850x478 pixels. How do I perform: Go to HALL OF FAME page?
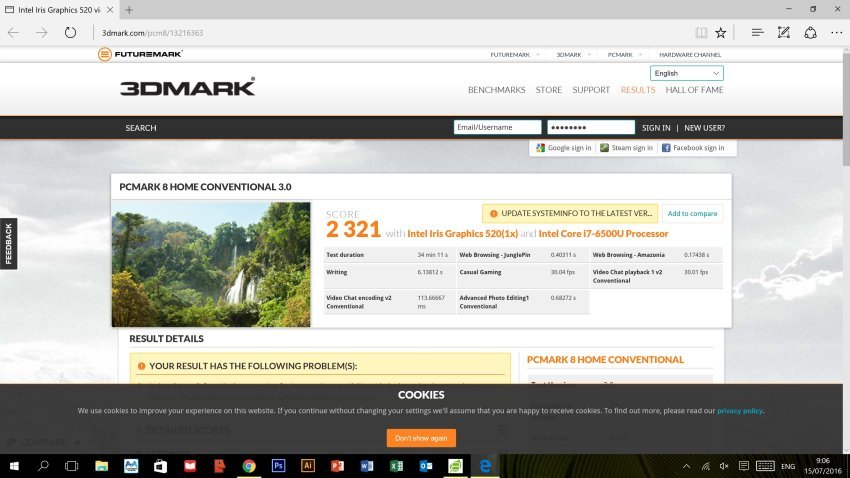694,90
